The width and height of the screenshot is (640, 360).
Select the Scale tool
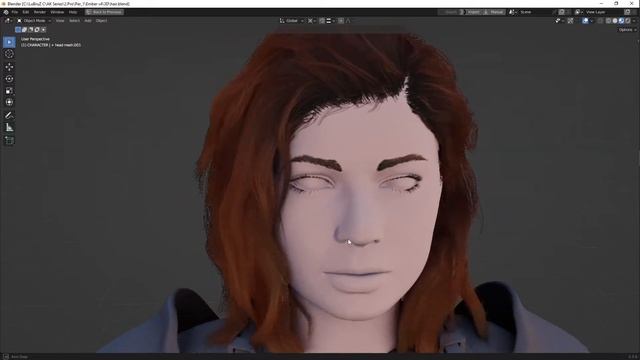coord(9,91)
